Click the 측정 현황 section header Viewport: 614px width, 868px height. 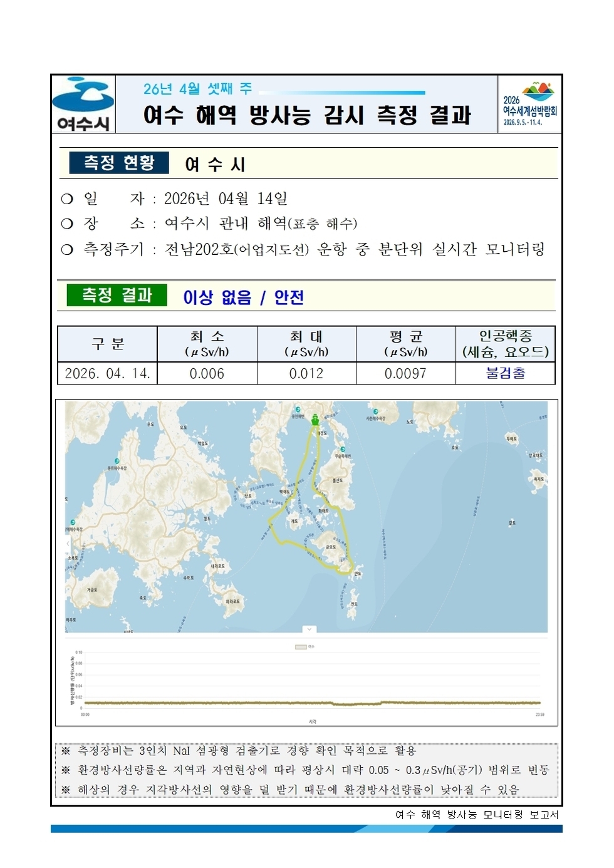[x=119, y=163]
